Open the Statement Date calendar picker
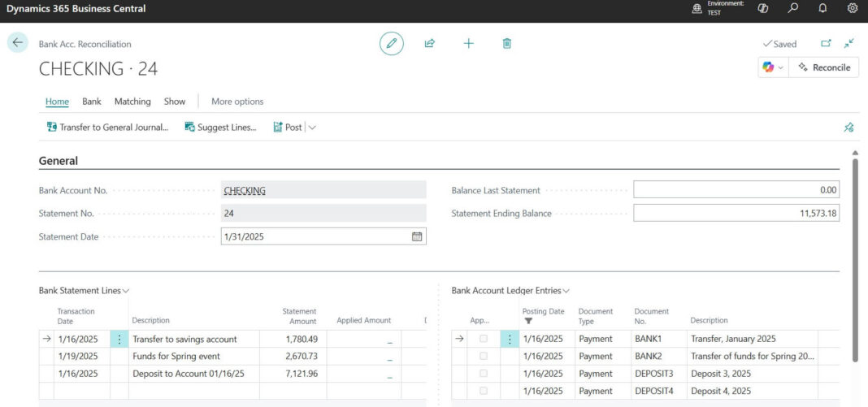Viewport: 868px width, 407px height. (x=417, y=236)
